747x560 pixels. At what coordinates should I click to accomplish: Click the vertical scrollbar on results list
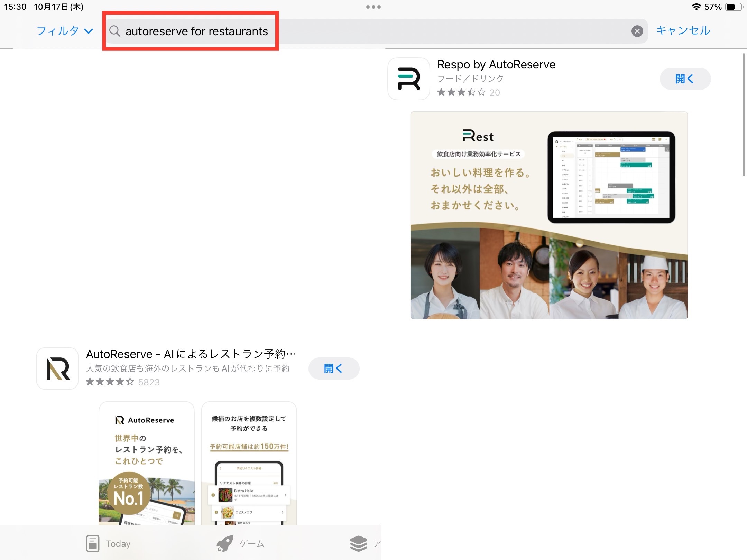(x=744, y=115)
